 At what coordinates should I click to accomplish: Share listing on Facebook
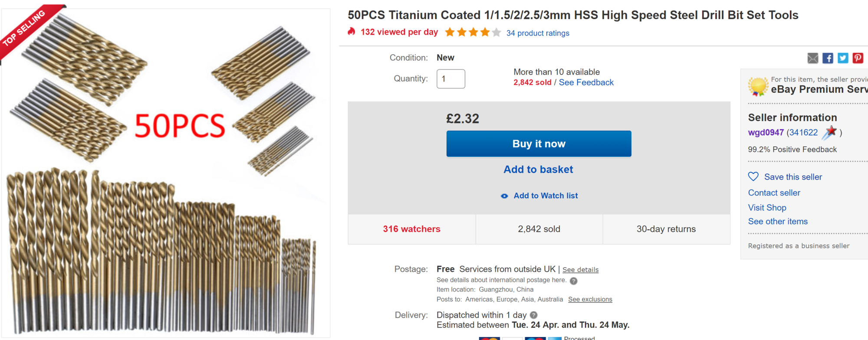tap(828, 58)
